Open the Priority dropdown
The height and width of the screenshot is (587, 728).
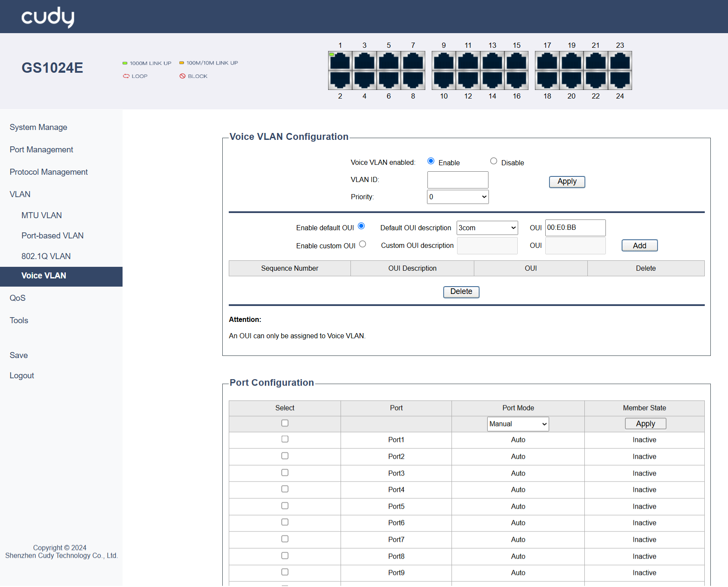click(x=458, y=197)
